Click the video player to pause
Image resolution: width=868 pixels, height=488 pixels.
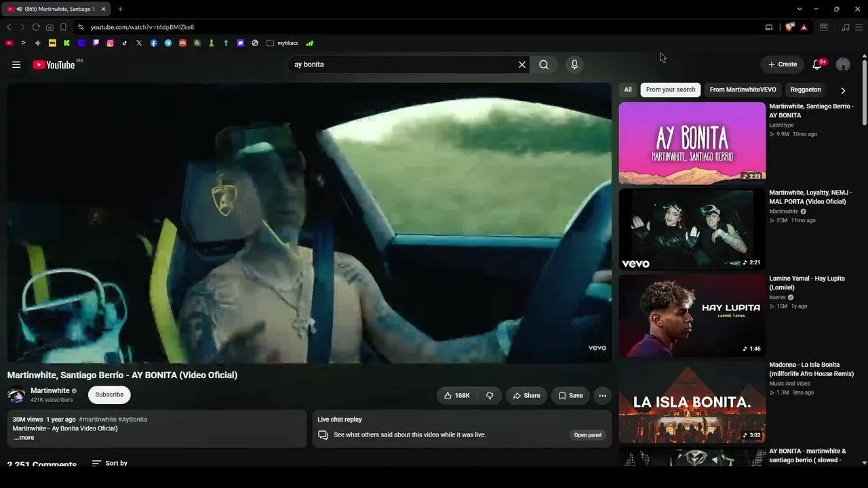(309, 223)
